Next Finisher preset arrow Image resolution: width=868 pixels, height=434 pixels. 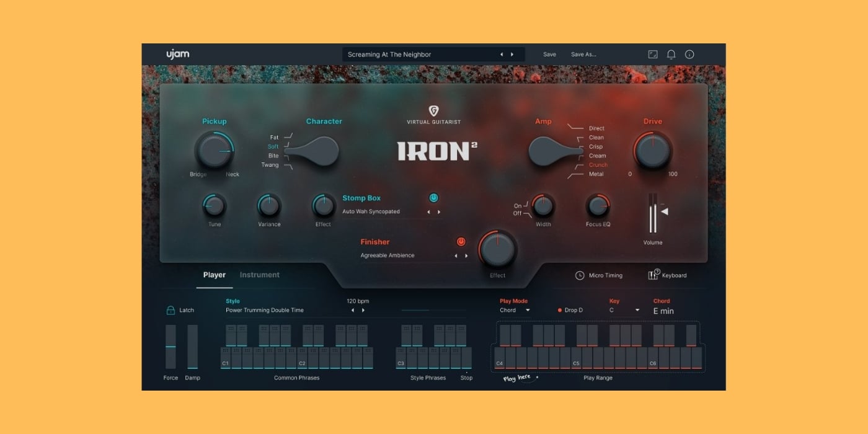(x=466, y=255)
